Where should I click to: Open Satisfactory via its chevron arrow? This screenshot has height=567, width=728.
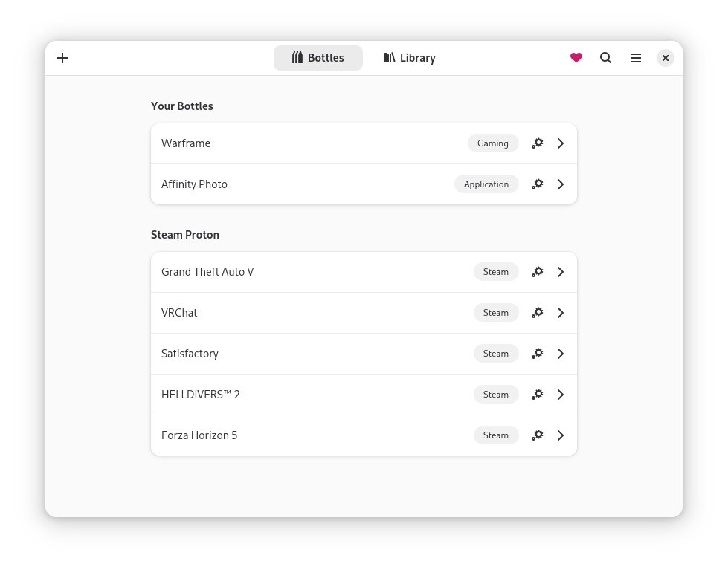tap(561, 354)
